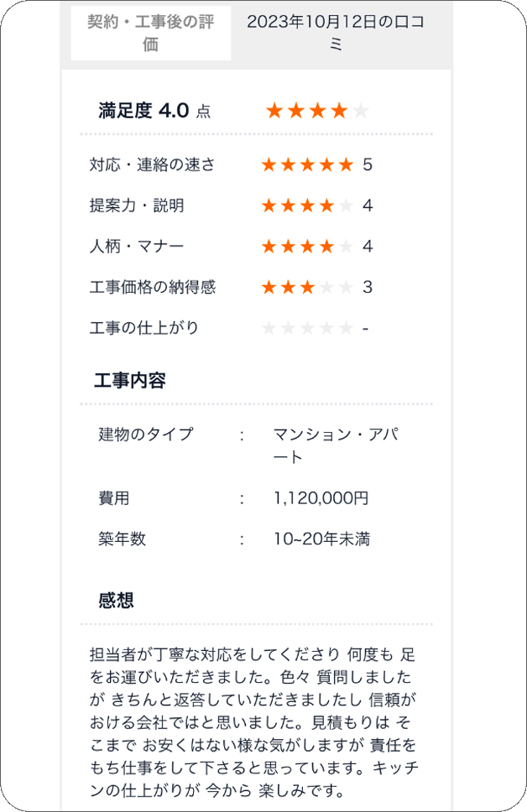The image size is (527, 812).
Task: Click the 建物のタイプ label
Action: 146,434
